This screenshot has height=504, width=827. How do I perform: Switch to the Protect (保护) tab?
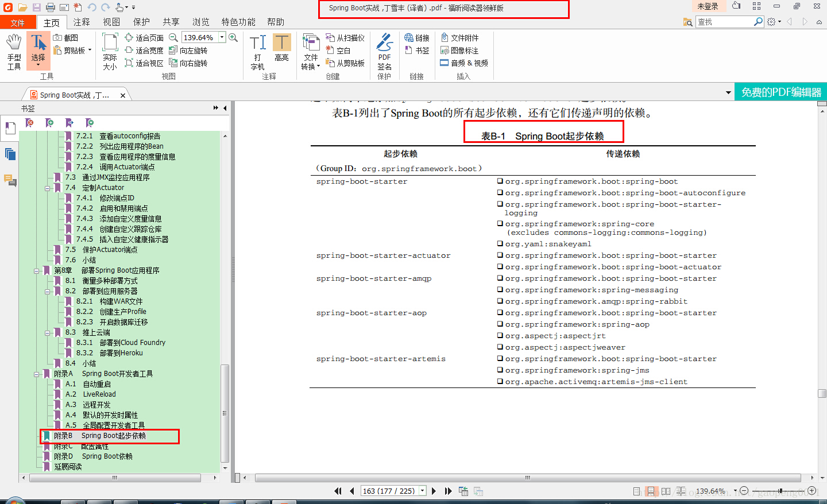click(141, 22)
